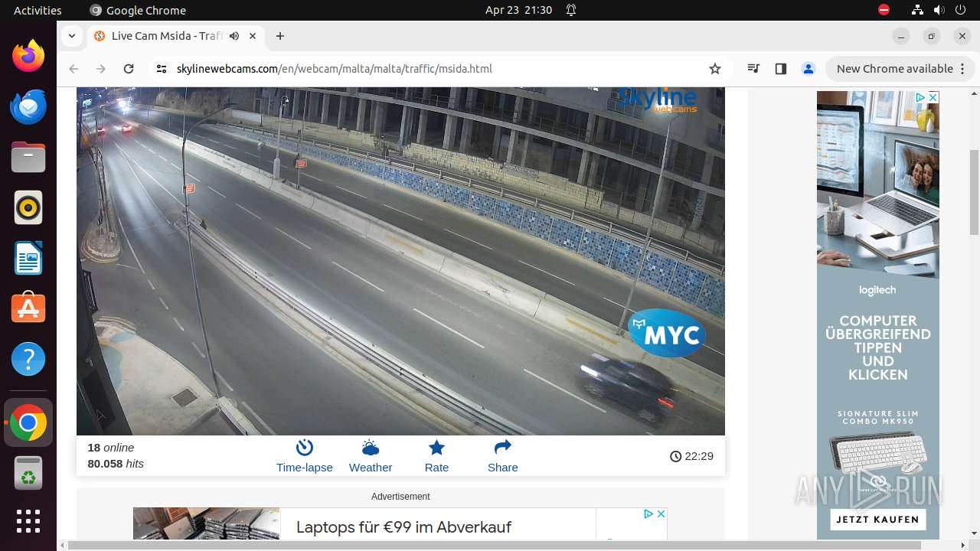Screen dimensions: 980x551
Task: Open the Files manager from the dock
Action: tap(28, 157)
